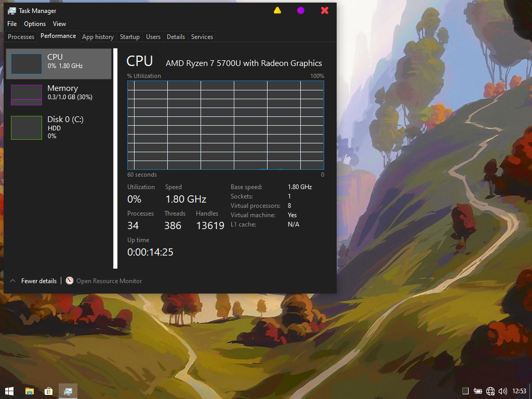The height and width of the screenshot is (399, 532).
Task: Open the Services tab
Action: [202, 37]
